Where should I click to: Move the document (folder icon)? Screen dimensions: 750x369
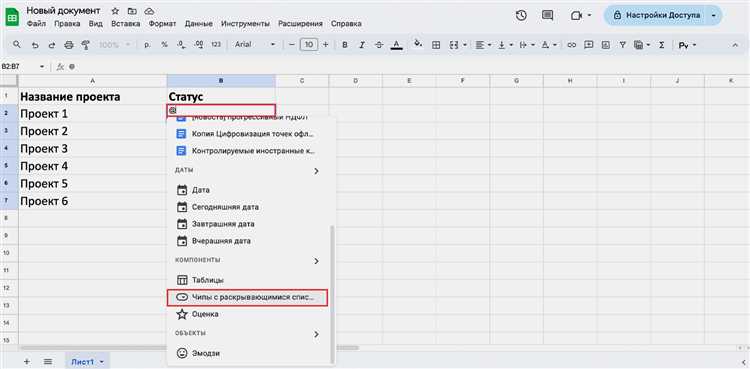tap(132, 11)
